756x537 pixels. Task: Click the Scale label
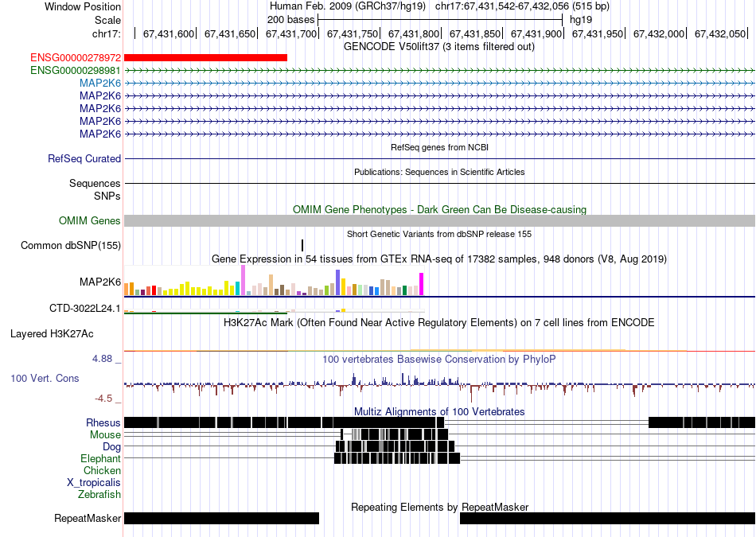108,20
